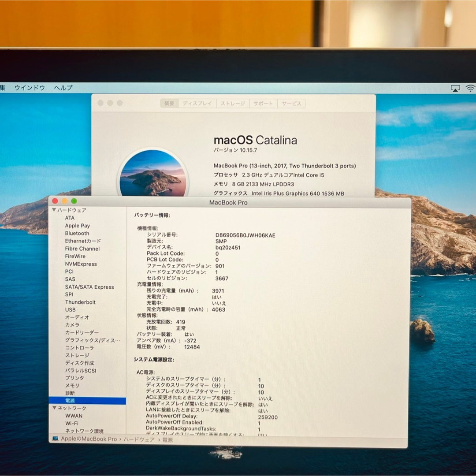Viewport: 476px width, 476px height.
Task: Select Bluetooth in the sidebar
Action: pyautogui.click(x=77, y=233)
